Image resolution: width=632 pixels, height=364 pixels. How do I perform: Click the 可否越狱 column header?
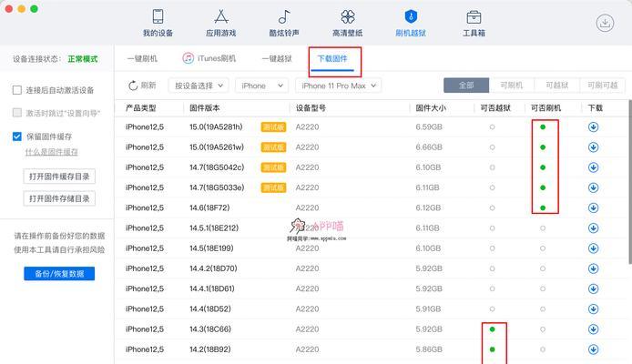[495, 108]
